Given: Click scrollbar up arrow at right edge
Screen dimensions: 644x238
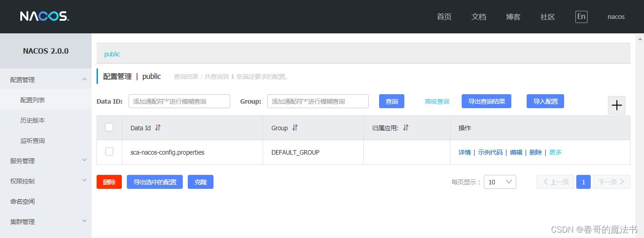Looking at the screenshot, I should pyautogui.click(x=639, y=39).
